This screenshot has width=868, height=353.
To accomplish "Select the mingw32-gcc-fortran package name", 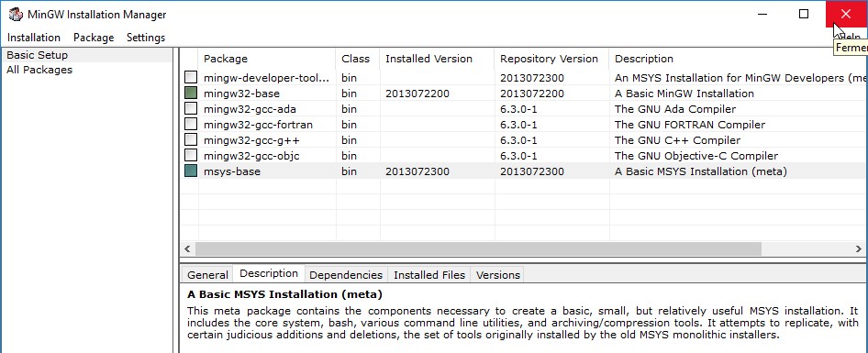I will [258, 125].
